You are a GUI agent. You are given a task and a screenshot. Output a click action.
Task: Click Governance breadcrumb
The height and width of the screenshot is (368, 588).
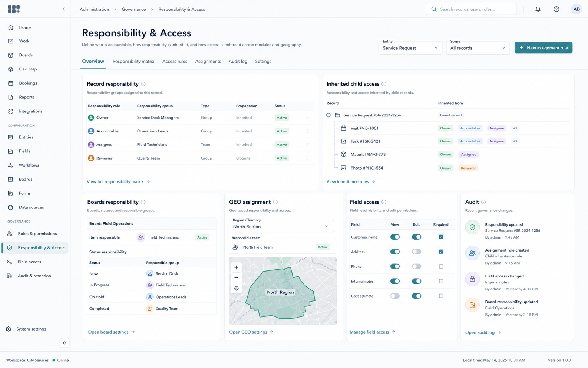point(134,9)
